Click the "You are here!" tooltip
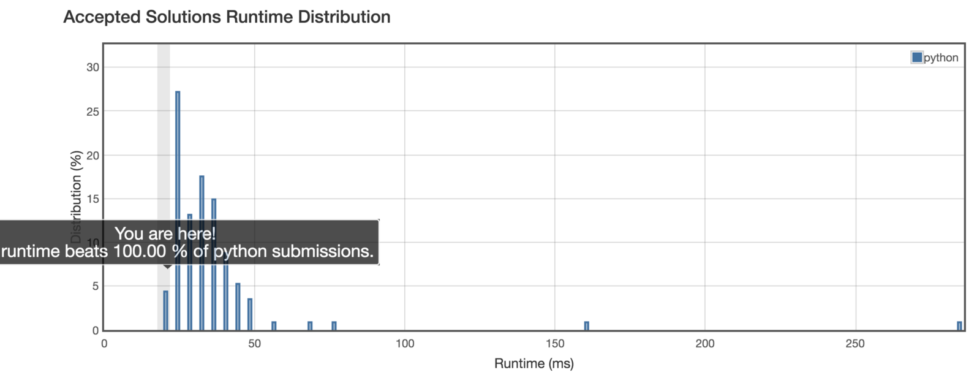This screenshot has width=980, height=375. coord(187,242)
